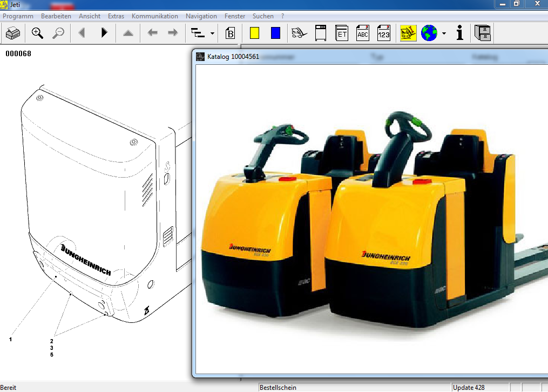Click the forklift vehicle search icon
The height and width of the screenshot is (392, 548).
click(299, 33)
